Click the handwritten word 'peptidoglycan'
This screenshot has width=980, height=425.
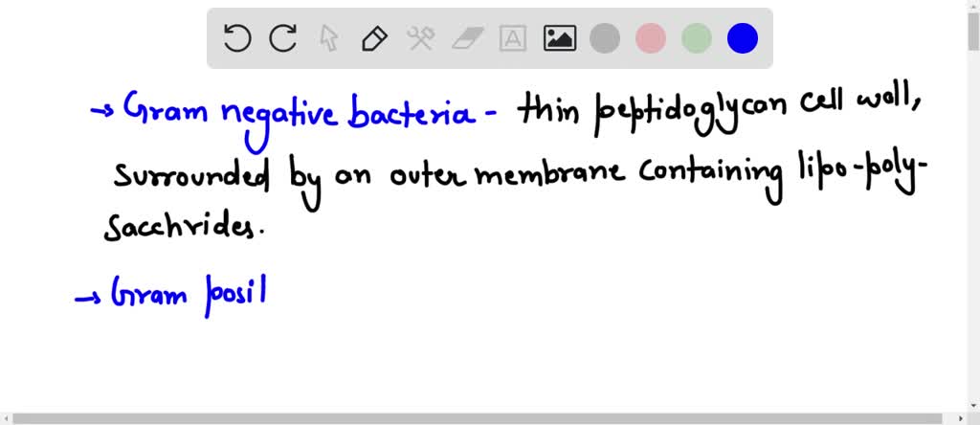click(692, 113)
